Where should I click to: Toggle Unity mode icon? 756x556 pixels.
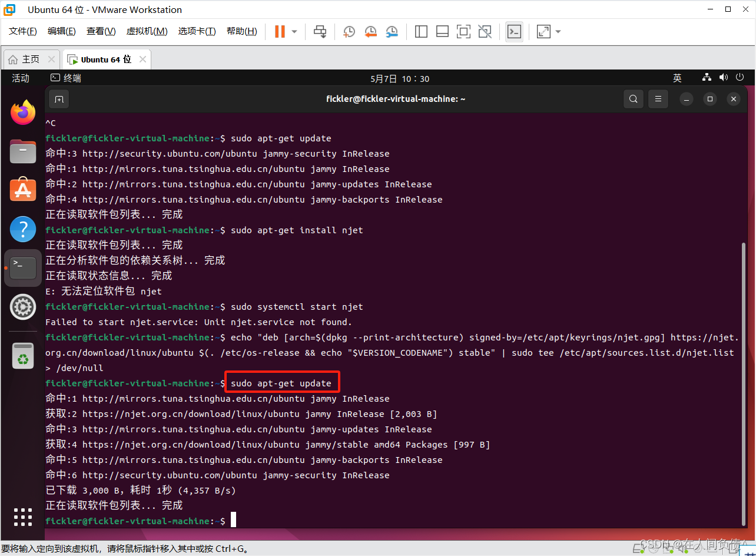click(x=485, y=31)
